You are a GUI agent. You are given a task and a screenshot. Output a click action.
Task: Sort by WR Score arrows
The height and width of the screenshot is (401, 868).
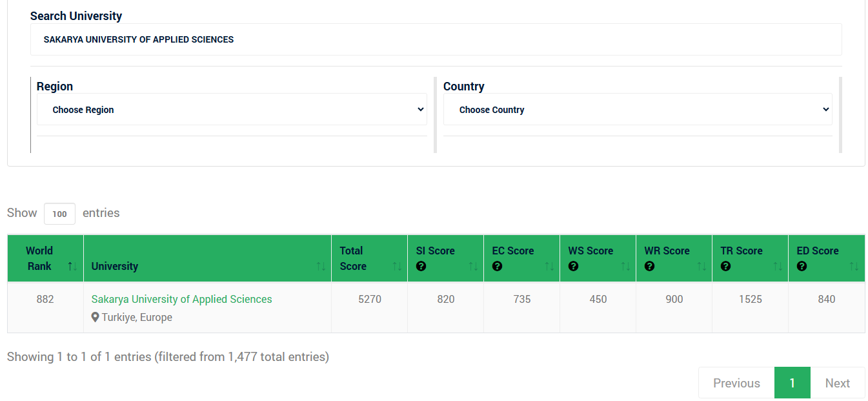tap(701, 266)
